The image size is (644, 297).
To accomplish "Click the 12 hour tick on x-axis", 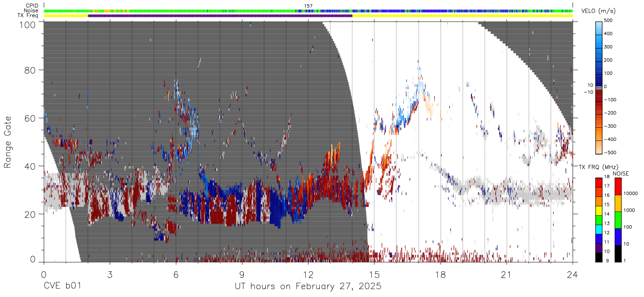I will tap(308, 274).
